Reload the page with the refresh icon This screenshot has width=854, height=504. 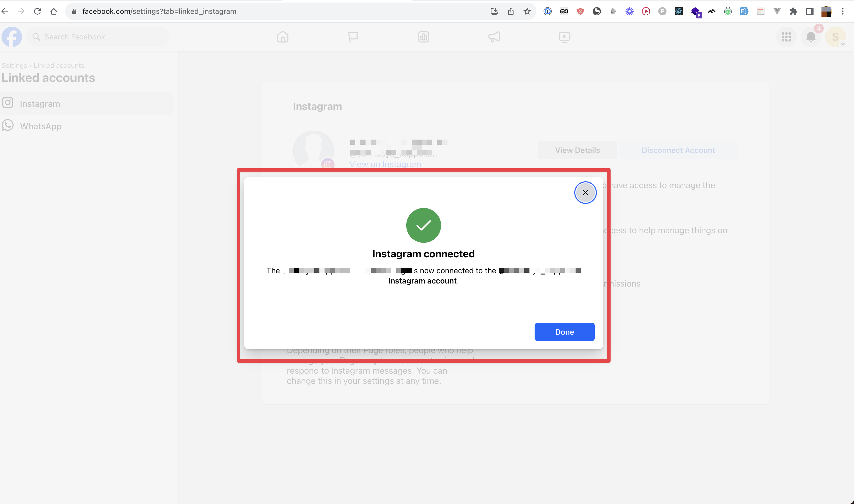37,11
